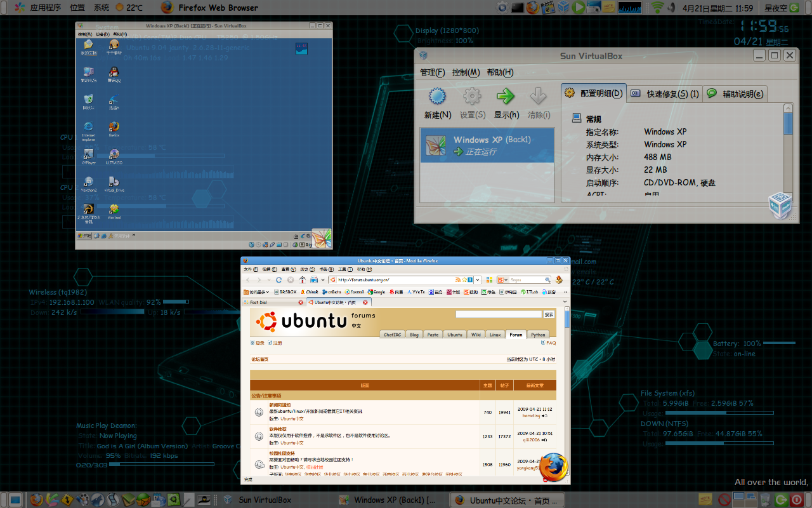Image resolution: width=812 pixels, height=508 pixels.
Task: Close the Ubuntu中文论坛 tab
Action: click(x=365, y=302)
